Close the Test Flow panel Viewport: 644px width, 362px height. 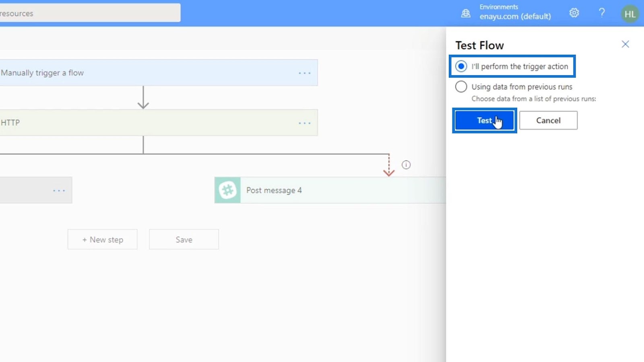tap(625, 44)
